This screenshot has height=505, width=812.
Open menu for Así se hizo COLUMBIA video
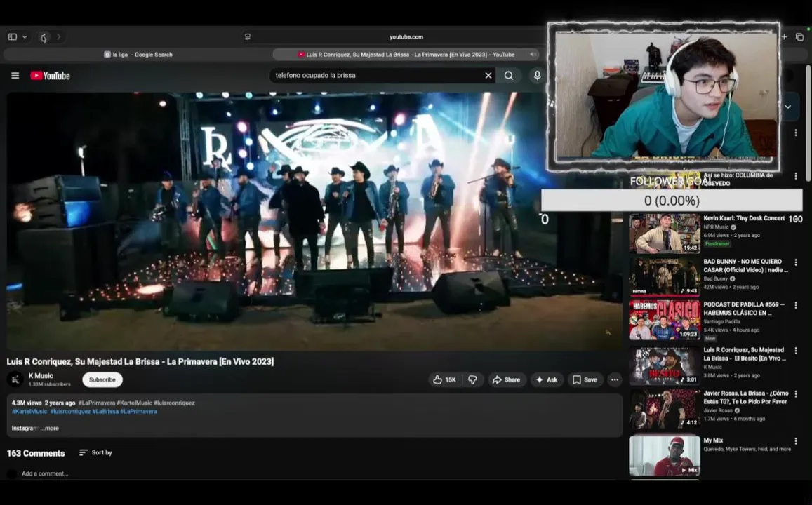(796, 177)
